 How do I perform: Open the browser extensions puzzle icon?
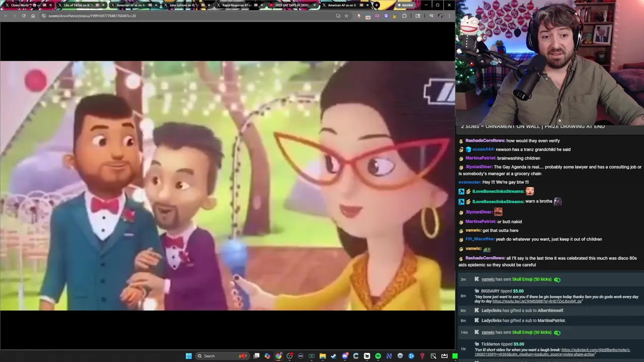[404, 16]
